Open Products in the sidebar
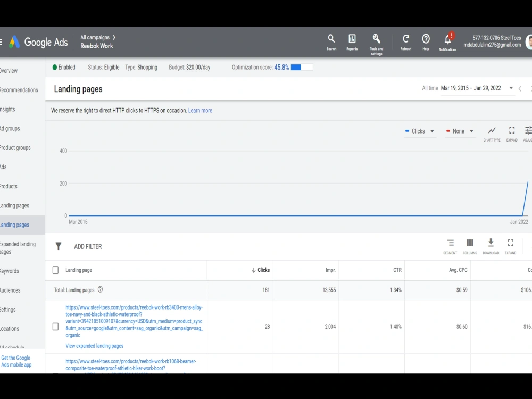Image resolution: width=532 pixels, height=399 pixels. [x=9, y=186]
